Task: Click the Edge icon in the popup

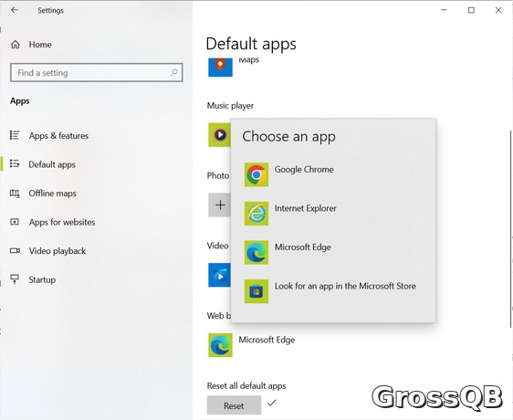Action: coord(256,252)
